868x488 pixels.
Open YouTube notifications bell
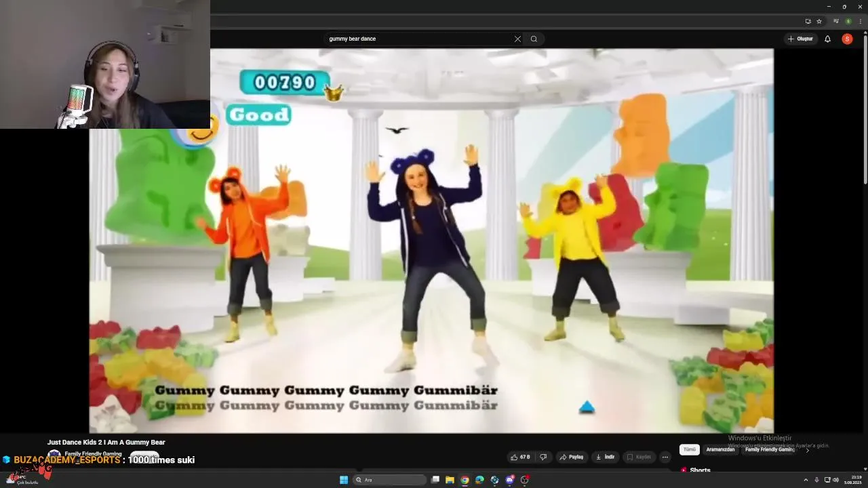[827, 39]
